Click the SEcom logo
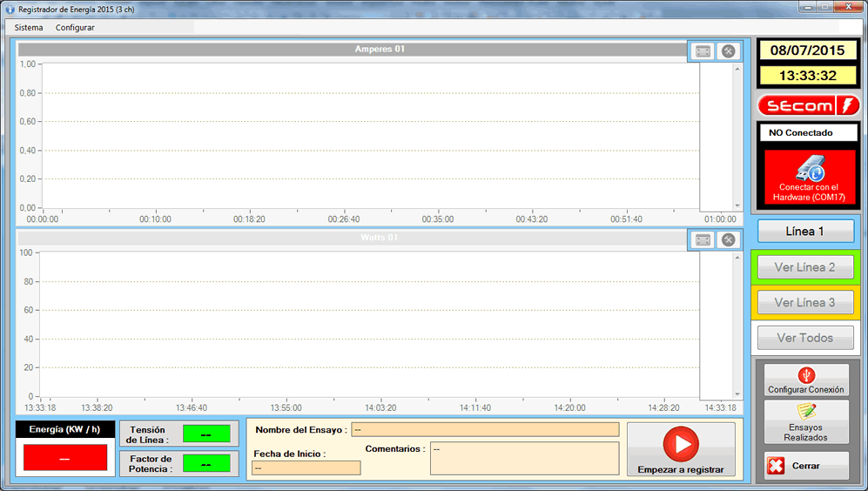 (808, 106)
